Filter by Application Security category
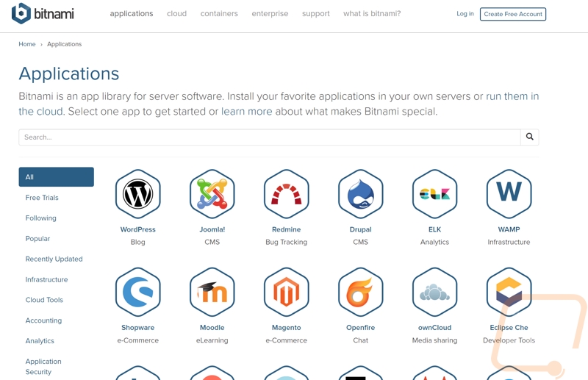The width and height of the screenshot is (588, 380). point(43,367)
